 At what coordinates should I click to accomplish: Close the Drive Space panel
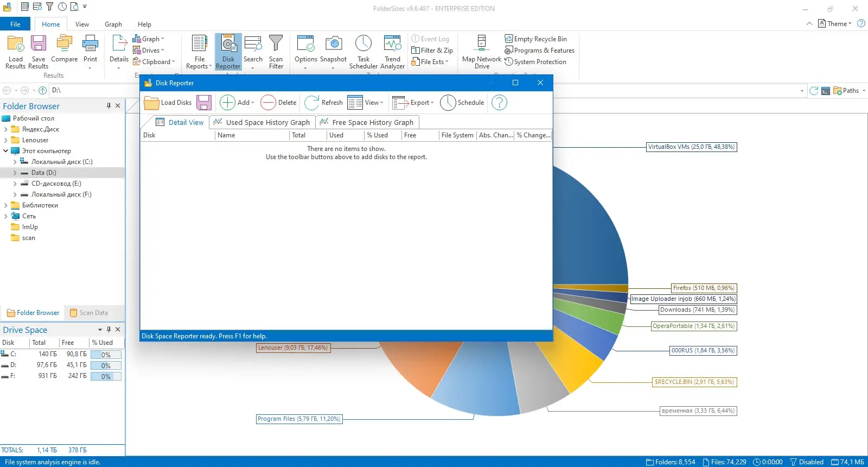[118, 330]
